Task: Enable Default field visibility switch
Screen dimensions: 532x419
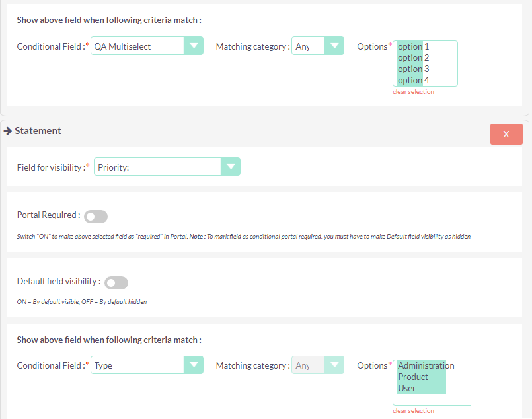Action: 116,283
